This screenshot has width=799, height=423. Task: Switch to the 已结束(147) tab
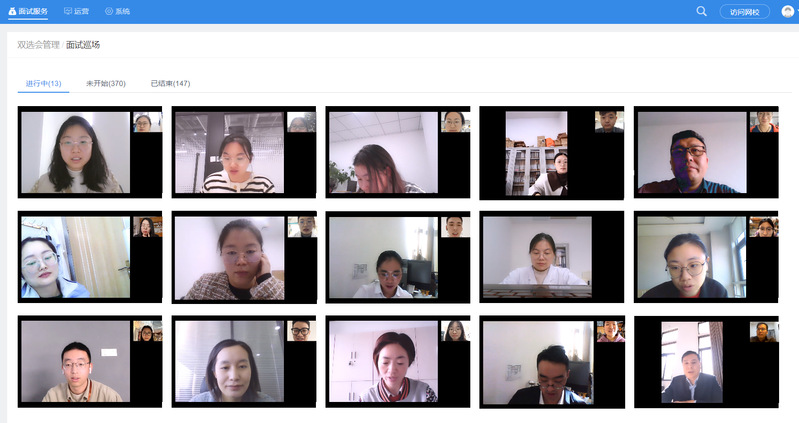170,83
